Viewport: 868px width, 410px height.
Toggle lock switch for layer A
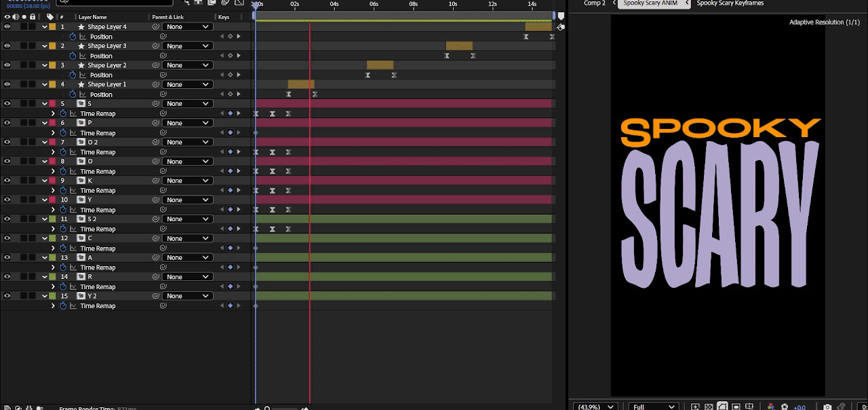click(x=33, y=258)
